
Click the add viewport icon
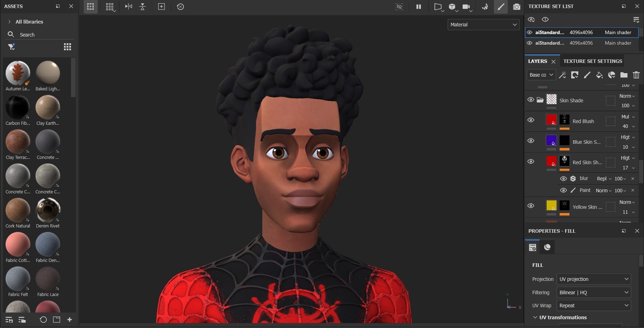(x=161, y=7)
